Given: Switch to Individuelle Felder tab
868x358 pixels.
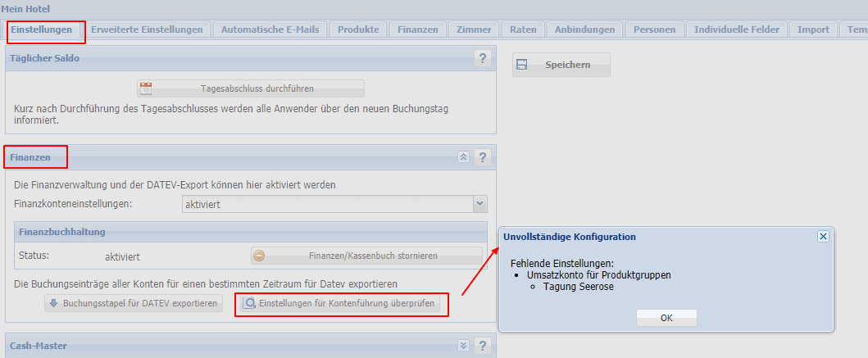Looking at the screenshot, I should tap(737, 29).
